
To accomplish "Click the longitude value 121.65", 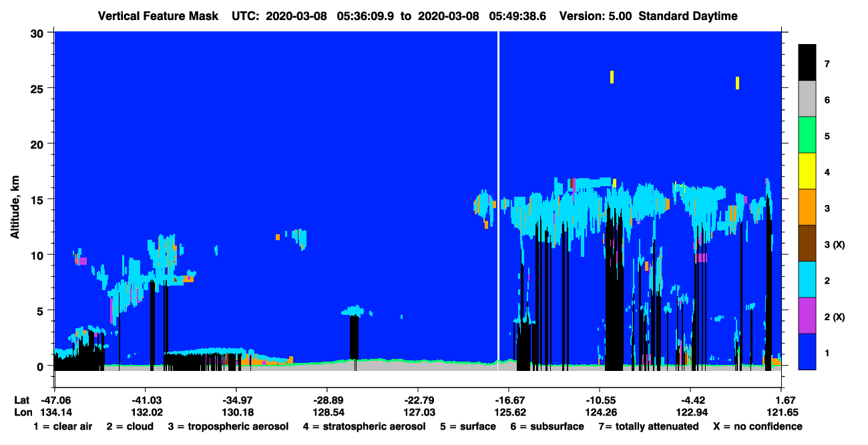I will (x=782, y=412).
